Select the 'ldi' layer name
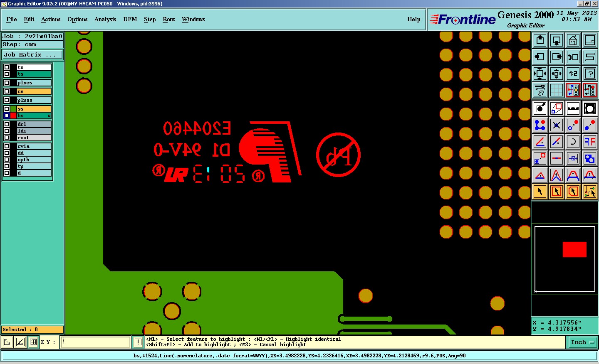This screenshot has width=599, height=364. pos(34,131)
